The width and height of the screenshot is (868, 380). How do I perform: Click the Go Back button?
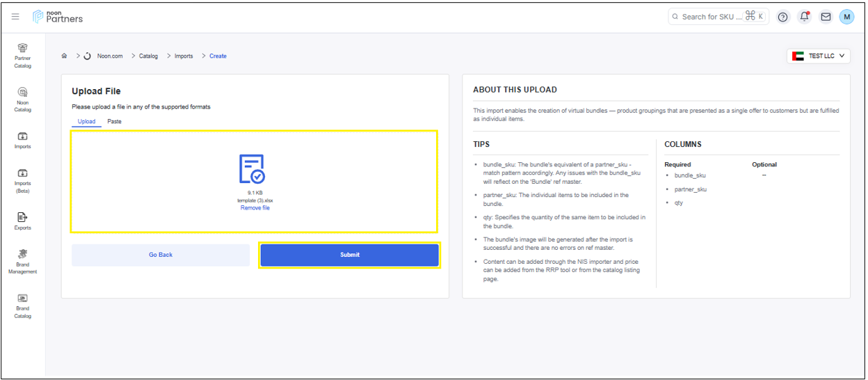(161, 255)
